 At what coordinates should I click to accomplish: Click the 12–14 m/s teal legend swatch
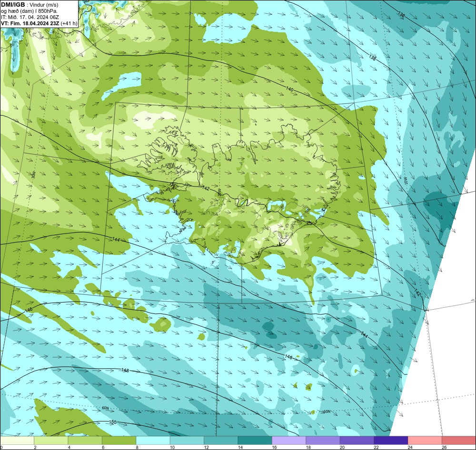click(x=221, y=440)
